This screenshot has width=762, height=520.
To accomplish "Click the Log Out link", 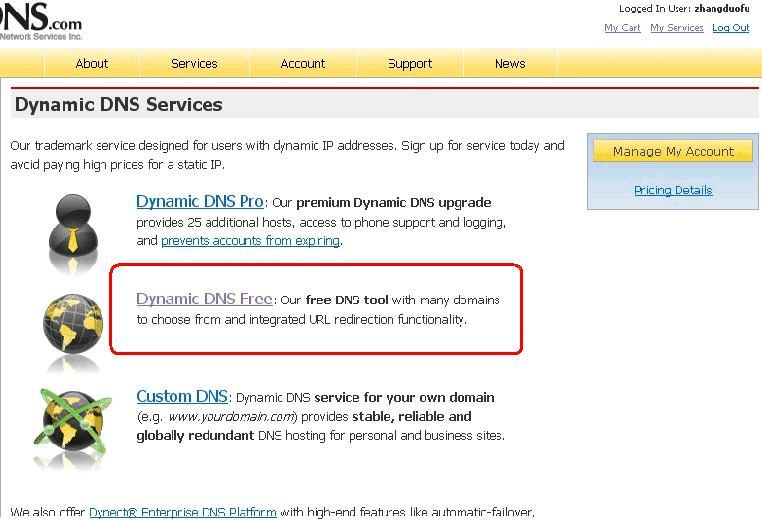I will tap(730, 28).
